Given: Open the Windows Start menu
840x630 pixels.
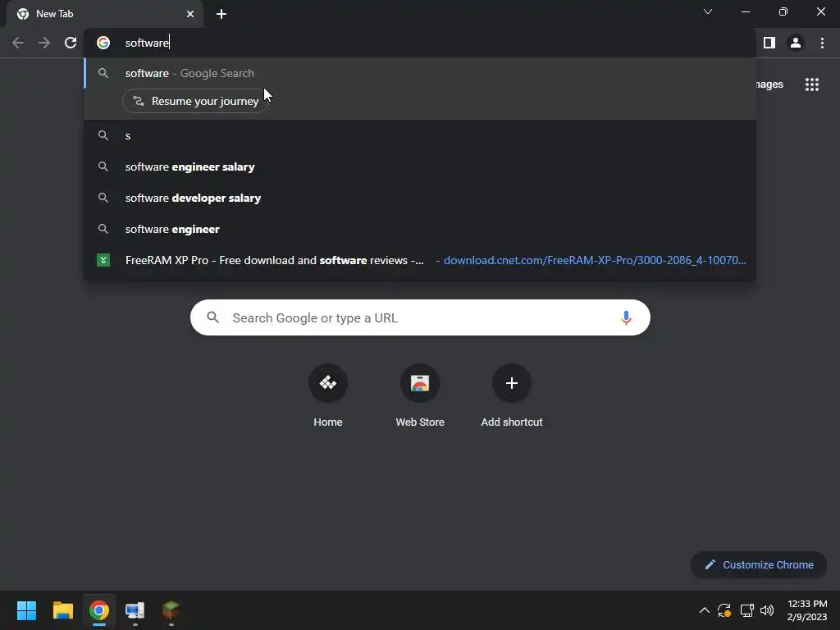Looking at the screenshot, I should (26, 610).
